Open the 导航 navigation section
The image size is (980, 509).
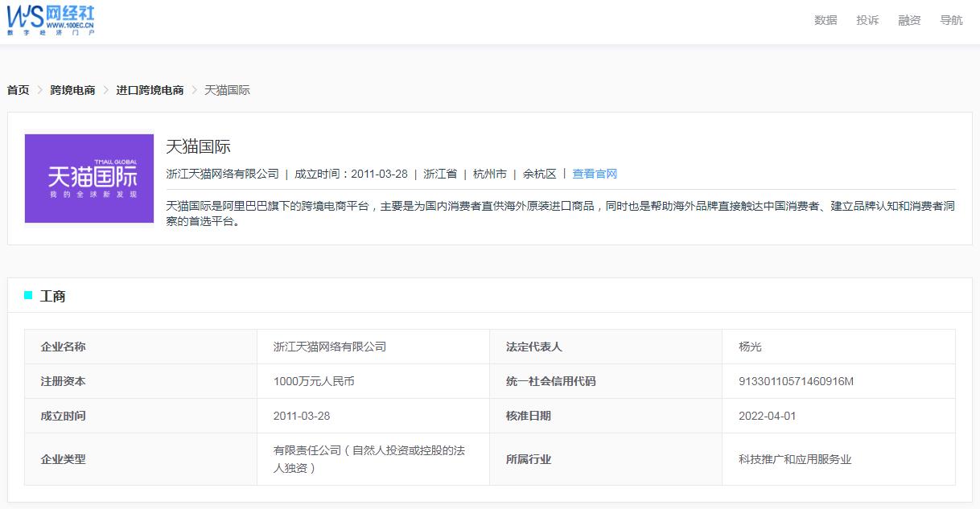(951, 20)
